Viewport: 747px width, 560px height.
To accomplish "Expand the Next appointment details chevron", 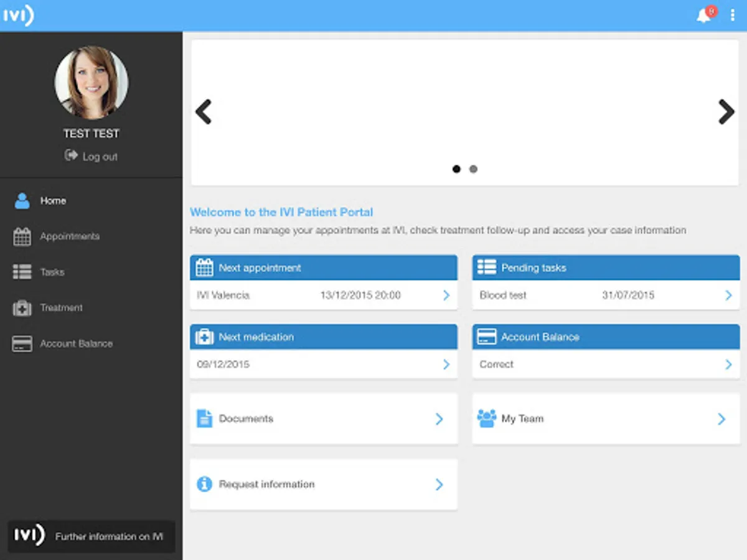I will pos(446,296).
